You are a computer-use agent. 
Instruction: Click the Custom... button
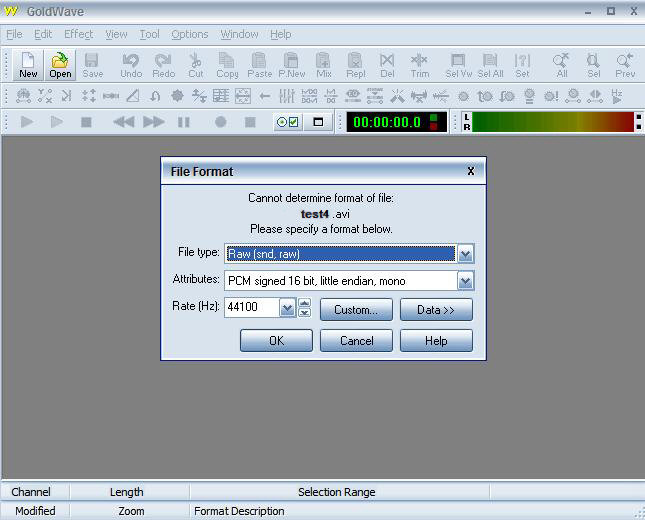pyautogui.click(x=356, y=309)
